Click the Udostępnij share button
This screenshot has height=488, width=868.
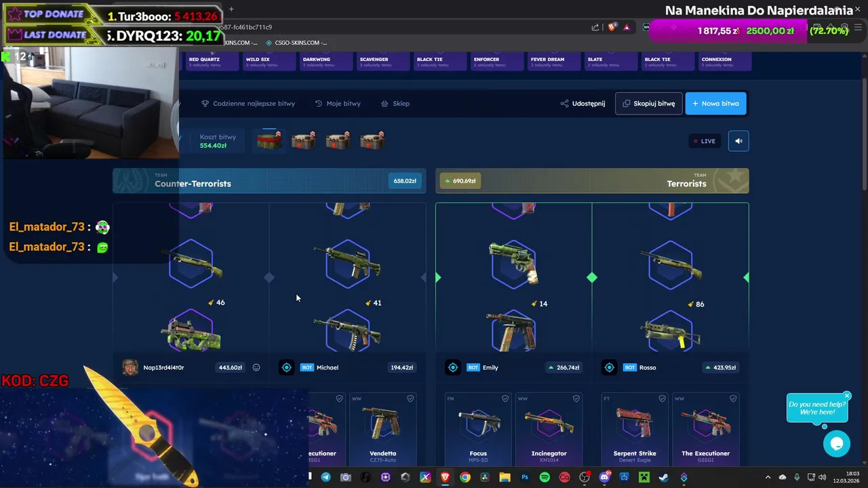(583, 104)
